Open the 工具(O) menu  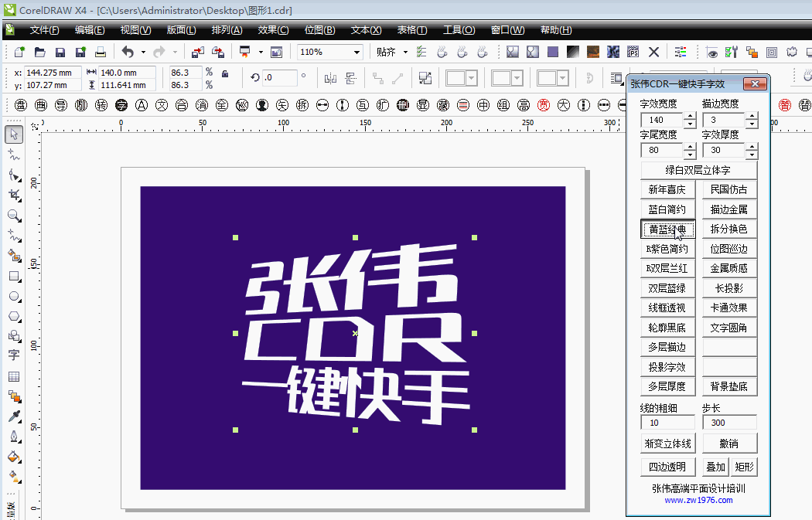click(x=459, y=30)
